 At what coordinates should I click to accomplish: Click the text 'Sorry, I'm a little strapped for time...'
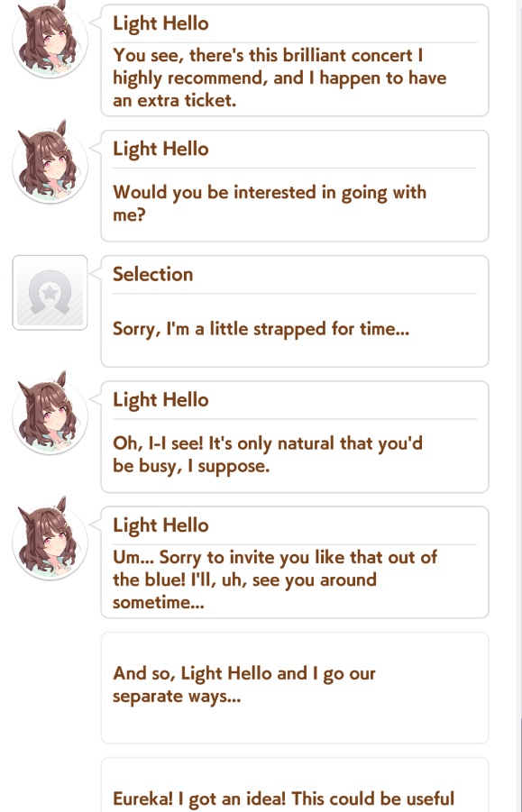tap(261, 329)
